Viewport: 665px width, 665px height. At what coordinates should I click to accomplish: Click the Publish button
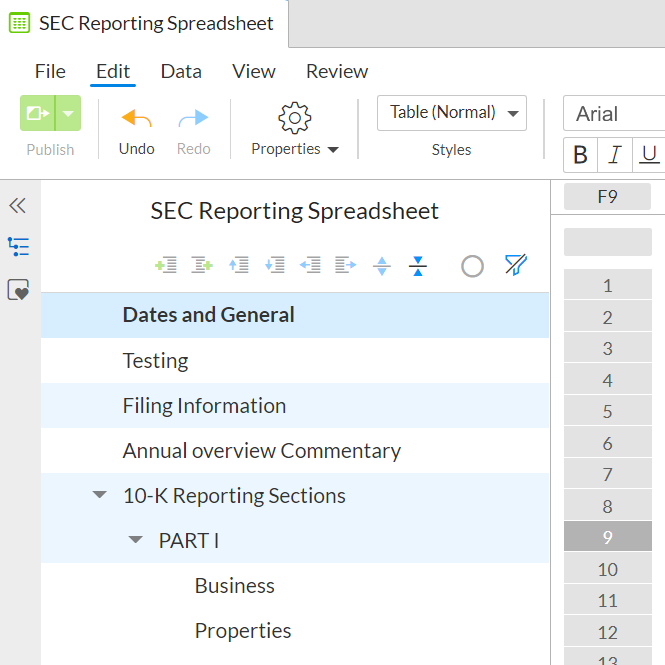[38, 113]
